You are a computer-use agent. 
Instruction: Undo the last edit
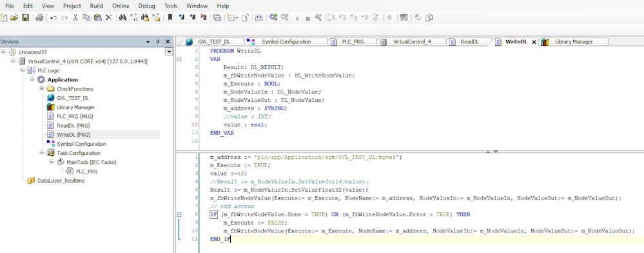click(x=54, y=17)
